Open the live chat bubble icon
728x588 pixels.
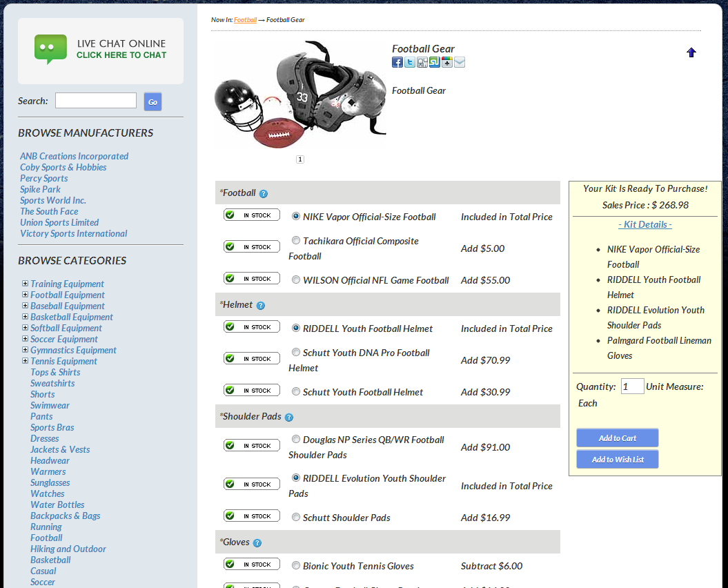(50, 50)
